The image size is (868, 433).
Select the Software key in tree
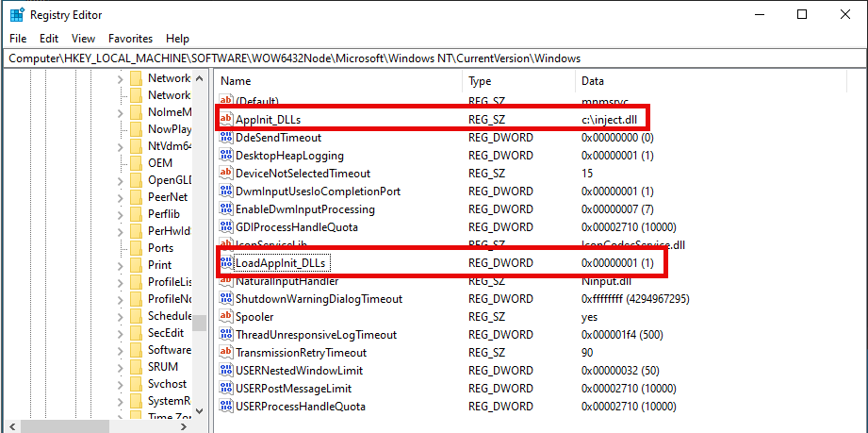(x=170, y=350)
